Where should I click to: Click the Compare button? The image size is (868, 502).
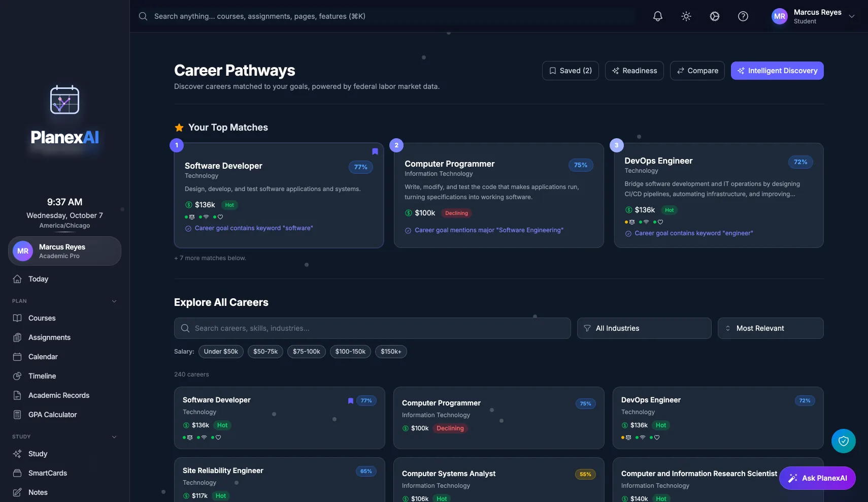697,71
